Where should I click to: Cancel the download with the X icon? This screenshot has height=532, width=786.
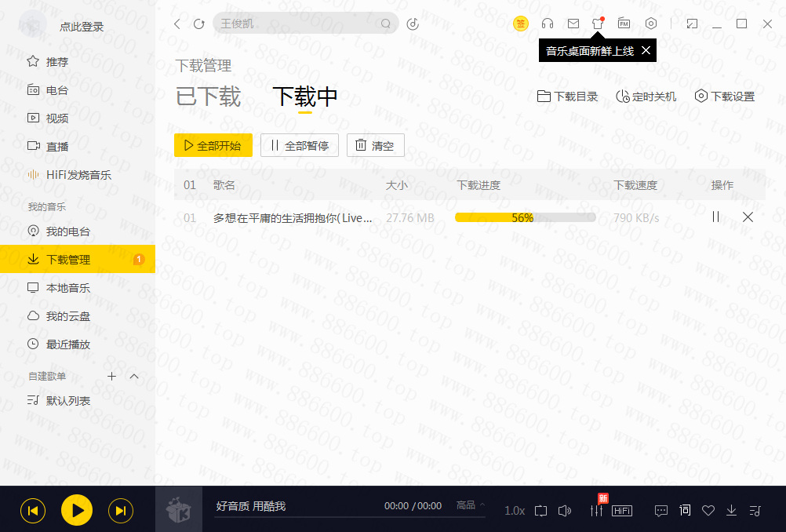click(748, 217)
